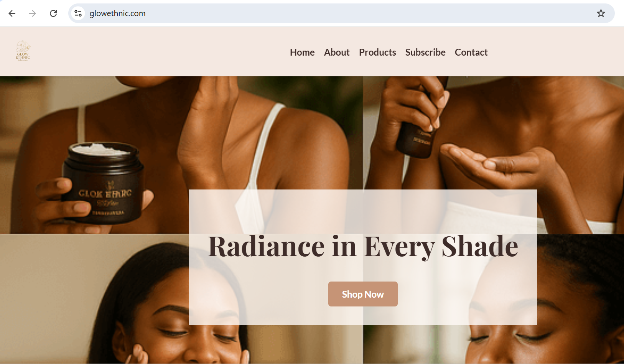Bookmark this page with the star icon
Image resolution: width=624 pixels, height=364 pixels.
[601, 13]
